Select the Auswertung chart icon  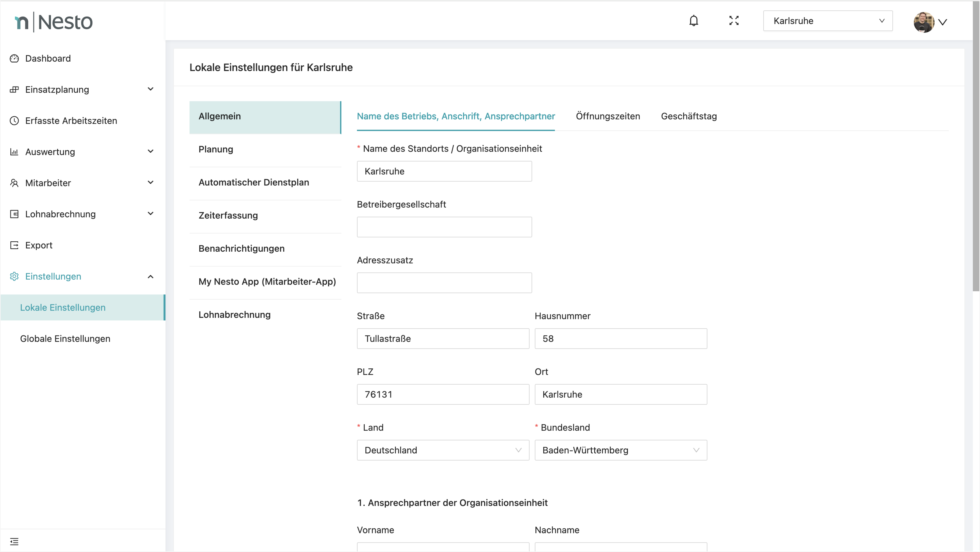(x=14, y=152)
